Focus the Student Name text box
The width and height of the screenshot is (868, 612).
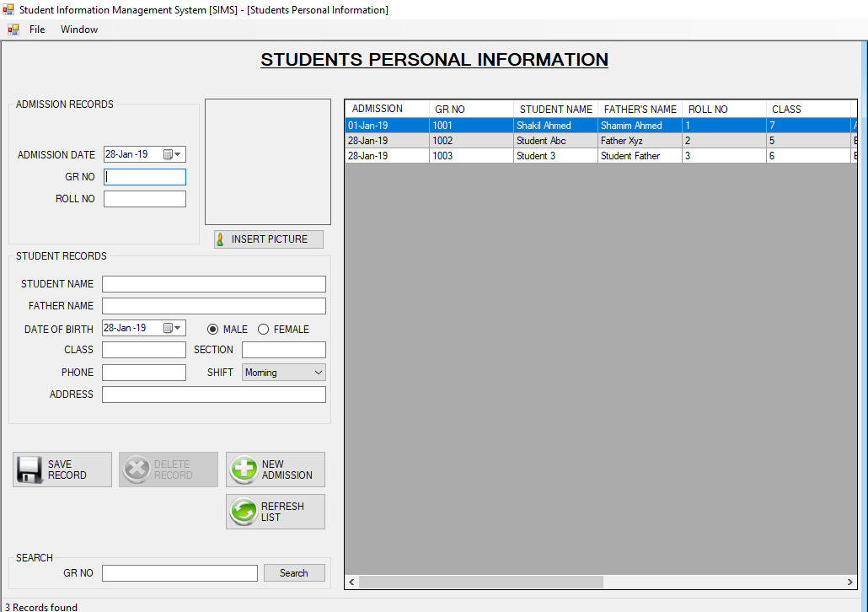[214, 284]
